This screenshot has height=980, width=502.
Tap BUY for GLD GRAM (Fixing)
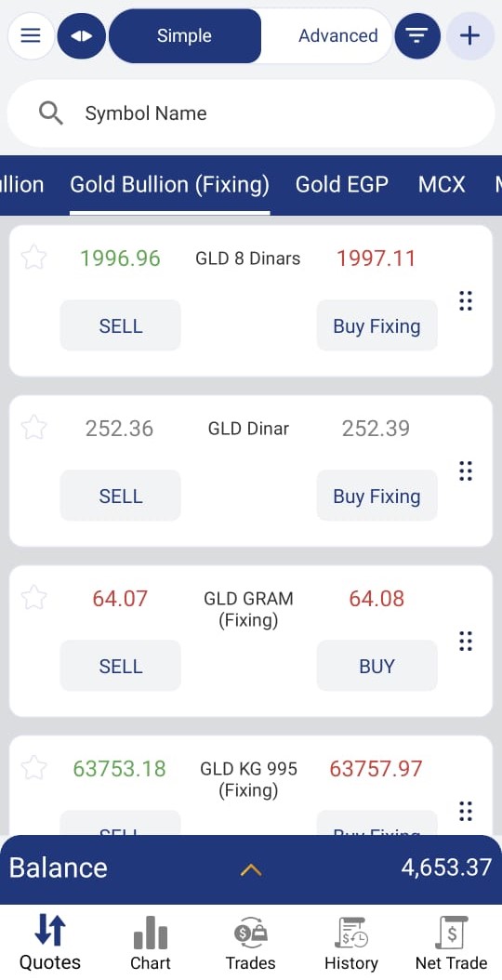(377, 666)
